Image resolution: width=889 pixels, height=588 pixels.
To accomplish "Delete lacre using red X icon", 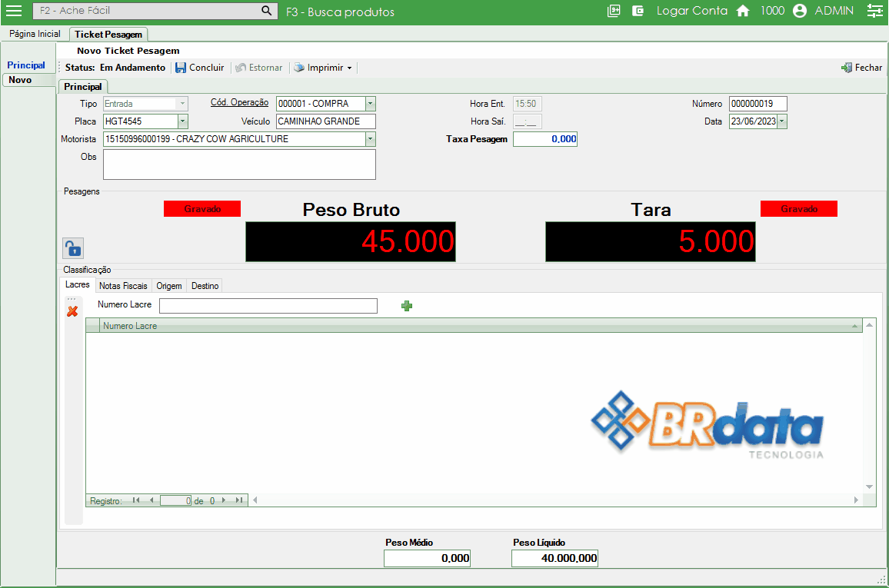I will point(73,311).
